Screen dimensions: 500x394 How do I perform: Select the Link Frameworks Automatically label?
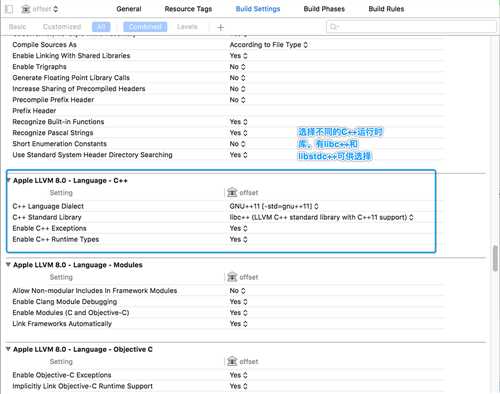click(x=62, y=323)
